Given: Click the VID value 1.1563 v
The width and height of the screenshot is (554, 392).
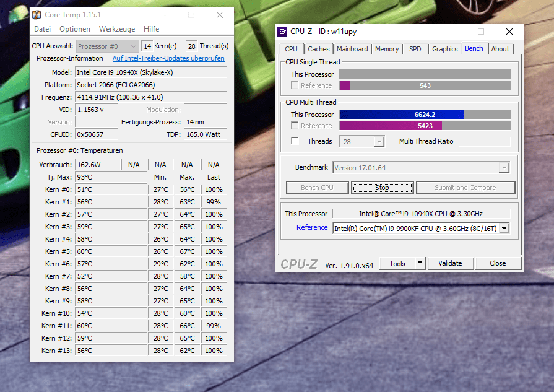Looking at the screenshot, I should click(x=96, y=110).
